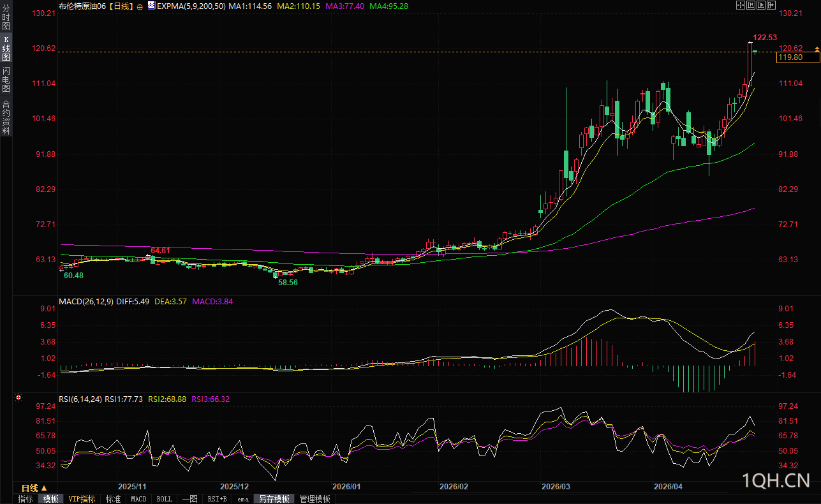Click the shift-right arrow chart icon
The image size is (821, 504).
click(771, 5)
